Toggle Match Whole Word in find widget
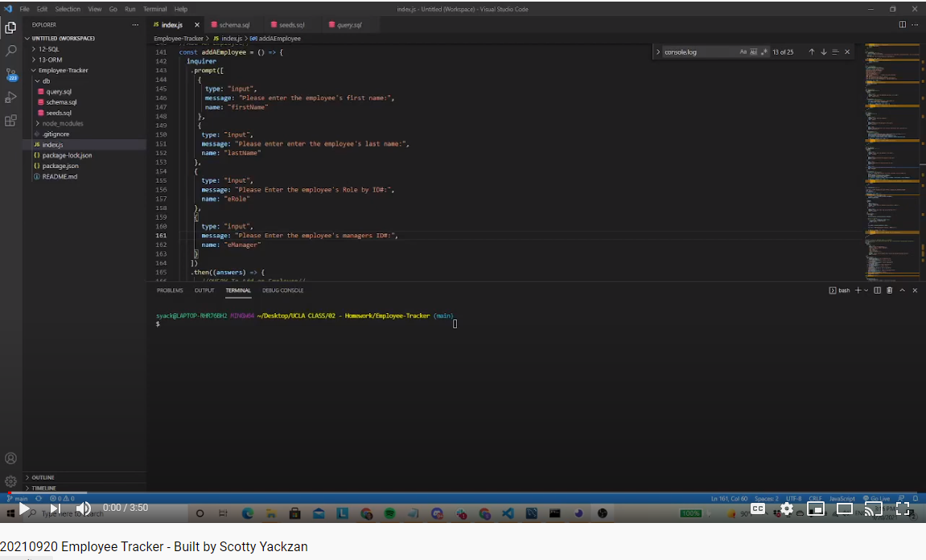 click(754, 52)
